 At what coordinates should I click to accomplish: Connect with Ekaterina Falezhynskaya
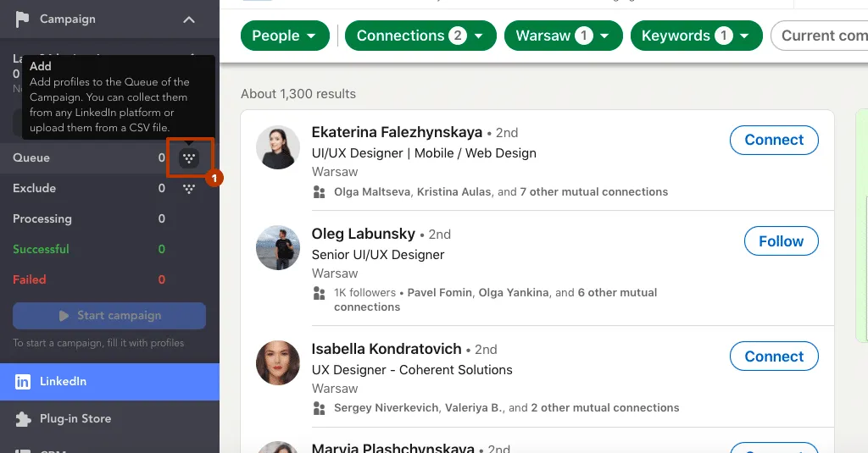(774, 140)
